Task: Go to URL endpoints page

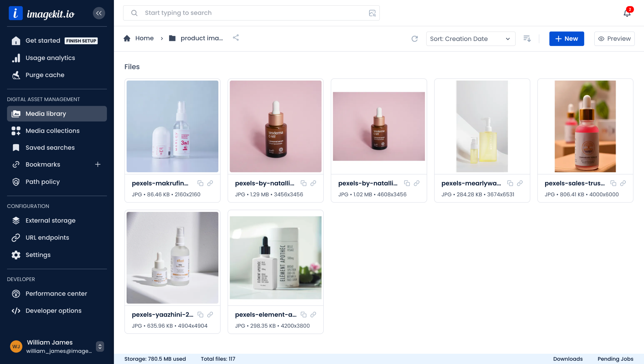Action: click(47, 238)
